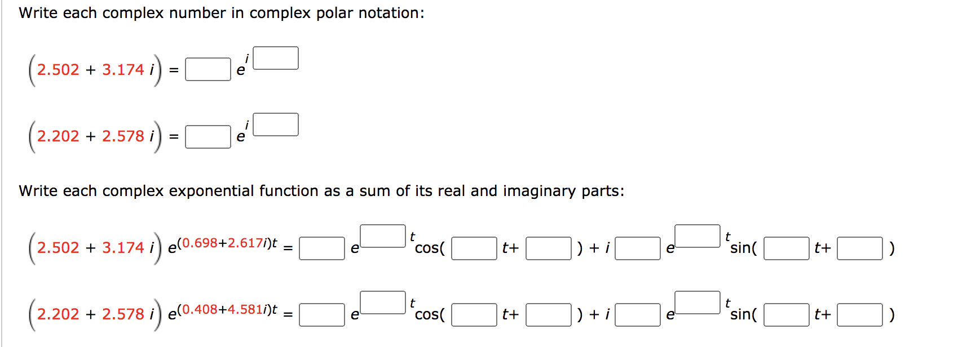
Task: Click the sine frequency box in first exponential row
Action: pyautogui.click(x=786, y=248)
